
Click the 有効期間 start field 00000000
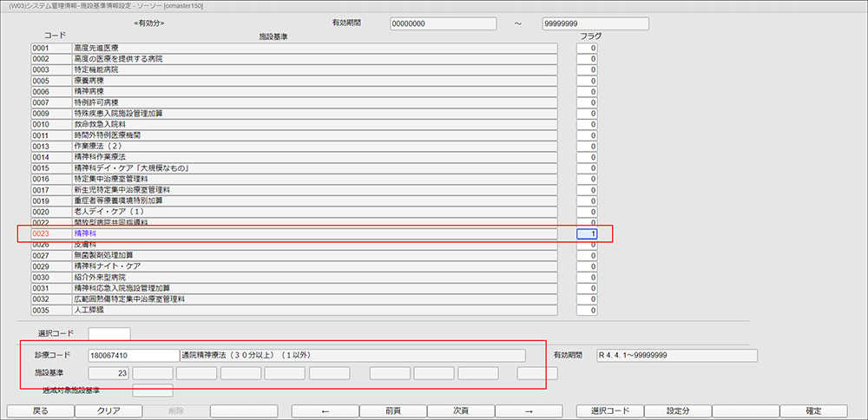(443, 23)
